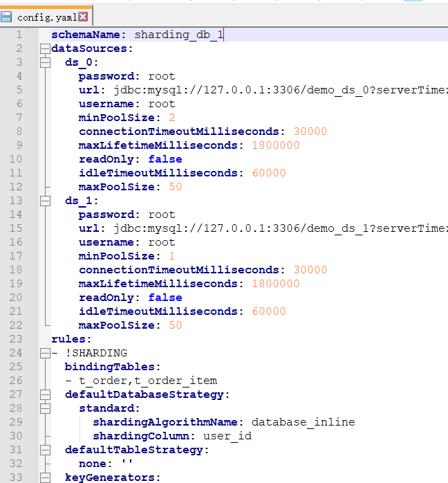Collapse the dataSources fold on line 2
The image size is (448, 483).
click(45, 48)
